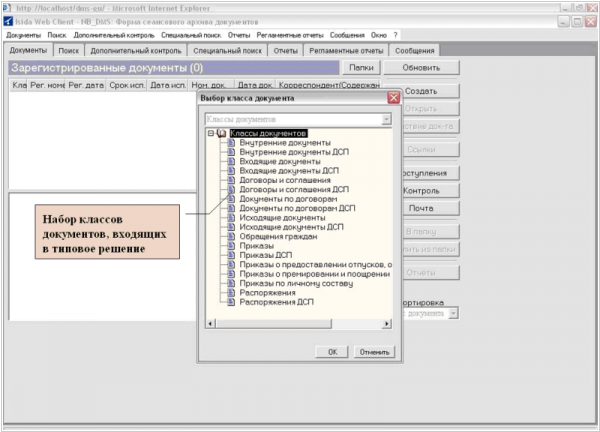Click the icon next to Входящие документы
600x432 pixels.
pos(231,161)
